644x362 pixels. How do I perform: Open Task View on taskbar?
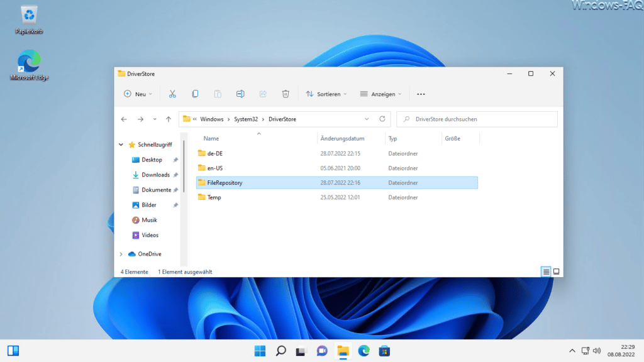301,351
